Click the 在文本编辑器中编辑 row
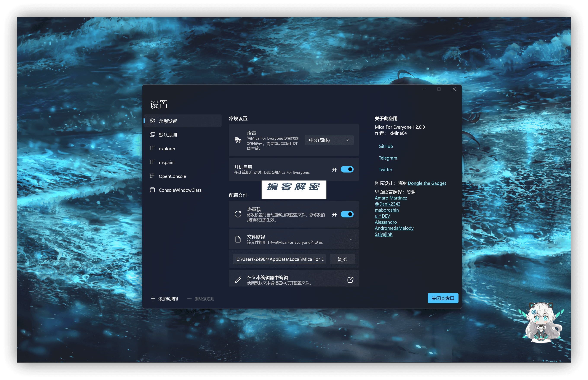Screen dimensions: 588x380 click(294, 278)
